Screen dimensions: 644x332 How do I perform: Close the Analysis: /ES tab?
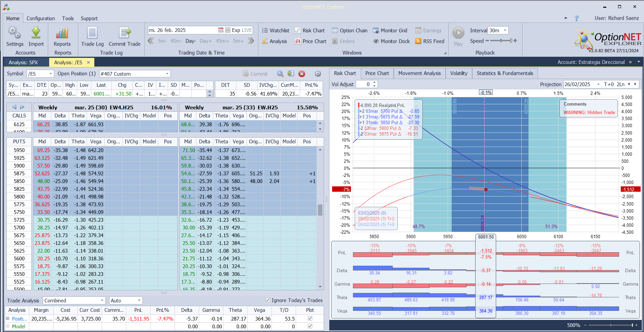pos(88,63)
